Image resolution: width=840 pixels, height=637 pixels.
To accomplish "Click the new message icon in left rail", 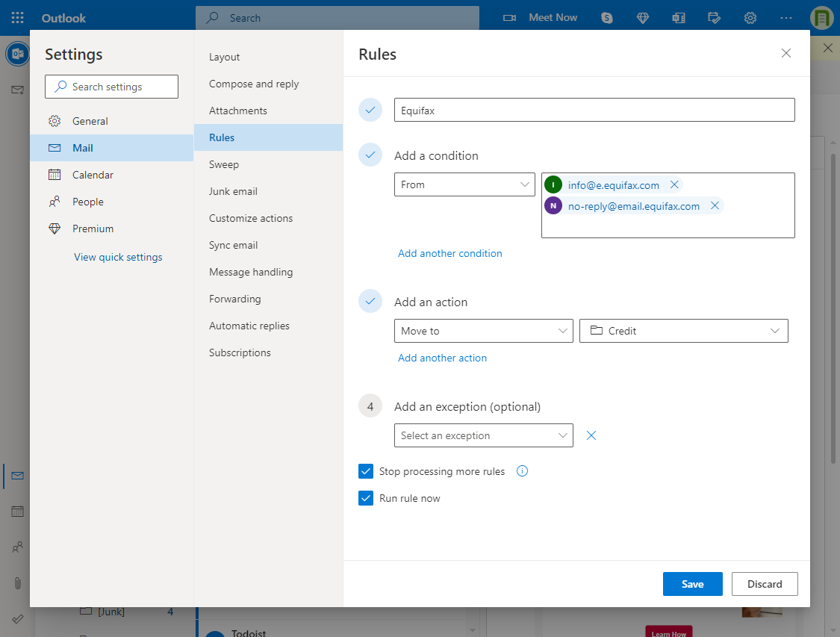I will (17, 90).
